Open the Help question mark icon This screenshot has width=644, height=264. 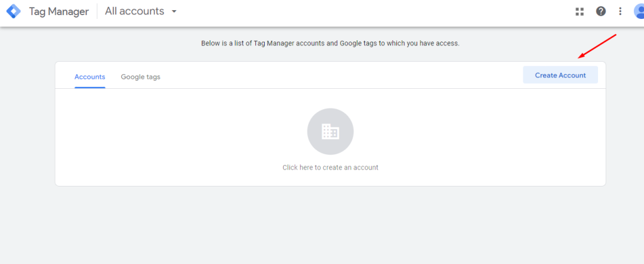click(x=601, y=11)
